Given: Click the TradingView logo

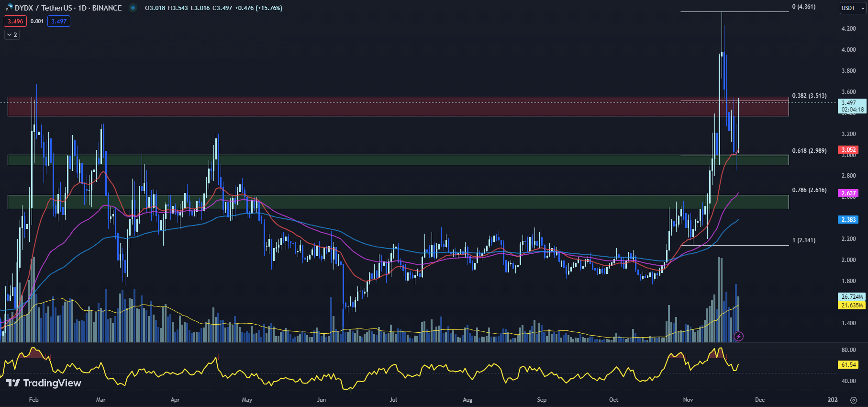Looking at the screenshot, I should 44,383.
